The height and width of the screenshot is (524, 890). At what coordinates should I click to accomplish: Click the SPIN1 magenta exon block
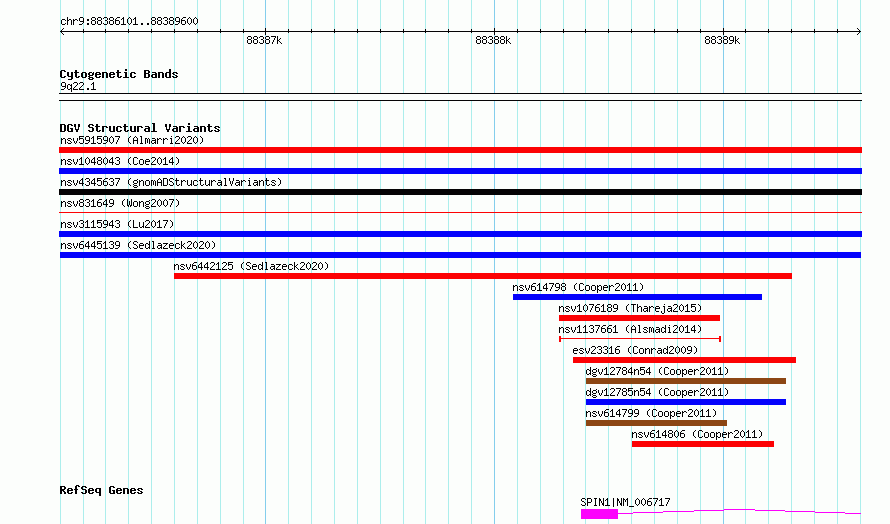599,514
